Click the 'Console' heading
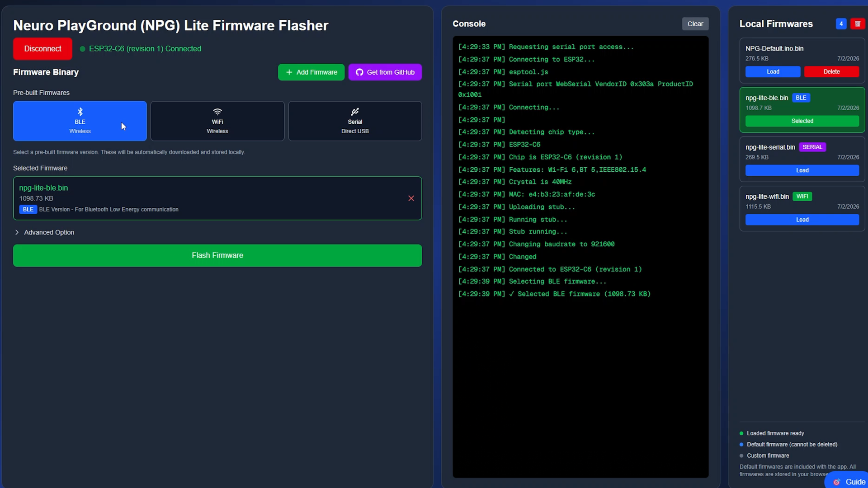The width and height of the screenshot is (868, 488). point(469,24)
